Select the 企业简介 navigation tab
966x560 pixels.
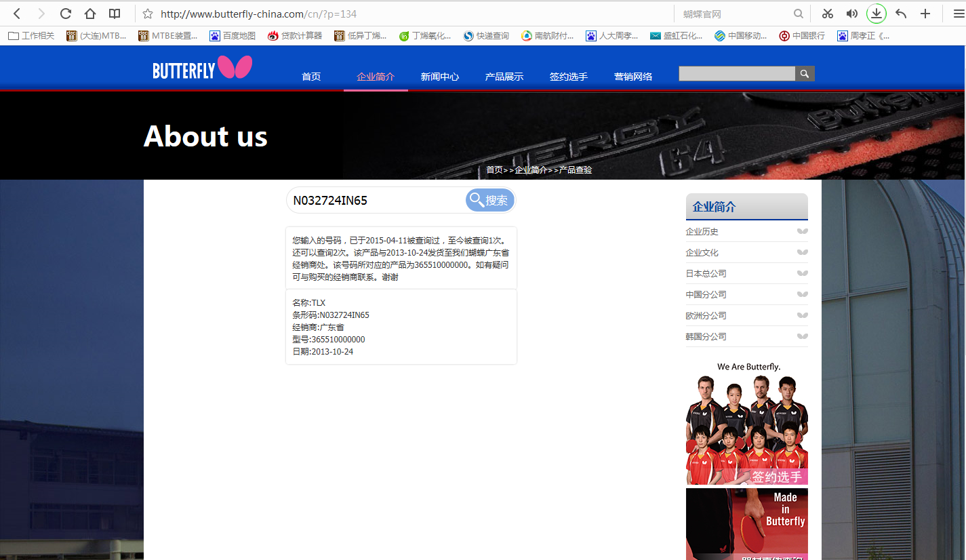coord(376,77)
